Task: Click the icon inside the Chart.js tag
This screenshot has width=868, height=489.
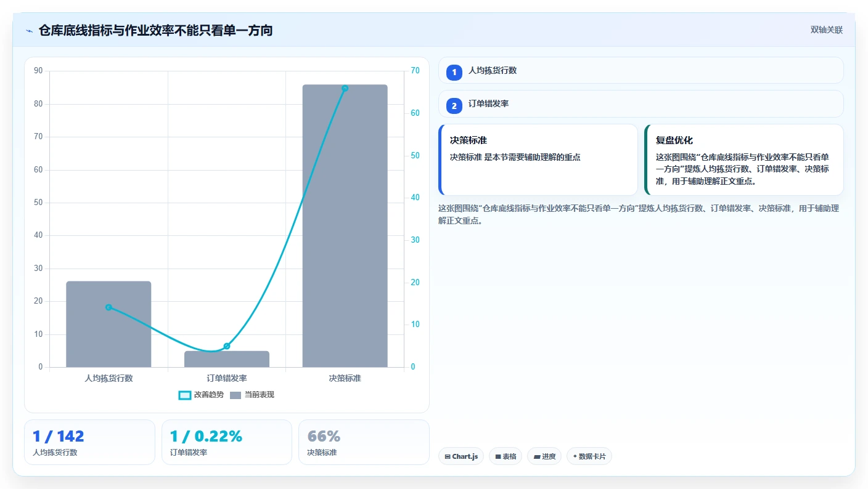Action: coord(448,457)
